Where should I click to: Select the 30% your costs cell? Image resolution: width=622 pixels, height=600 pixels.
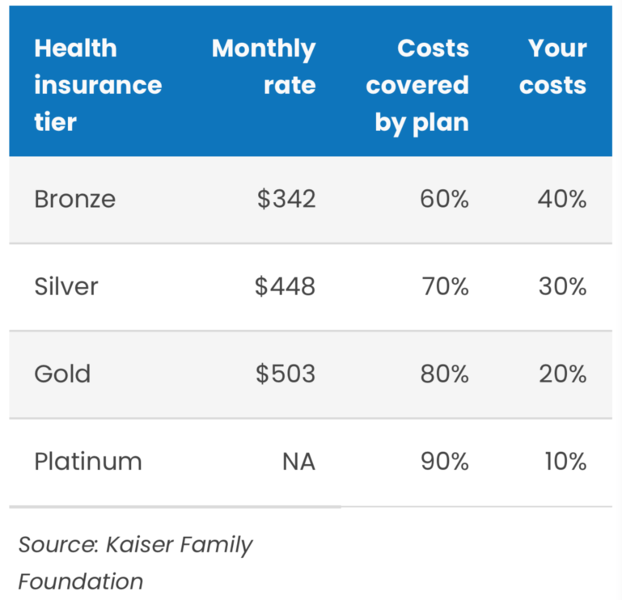[x=561, y=287]
